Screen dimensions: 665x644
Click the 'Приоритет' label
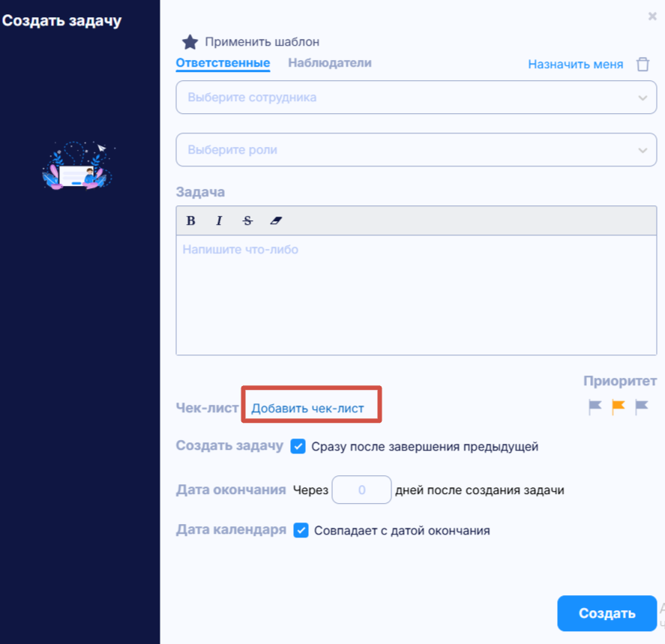pos(620,381)
